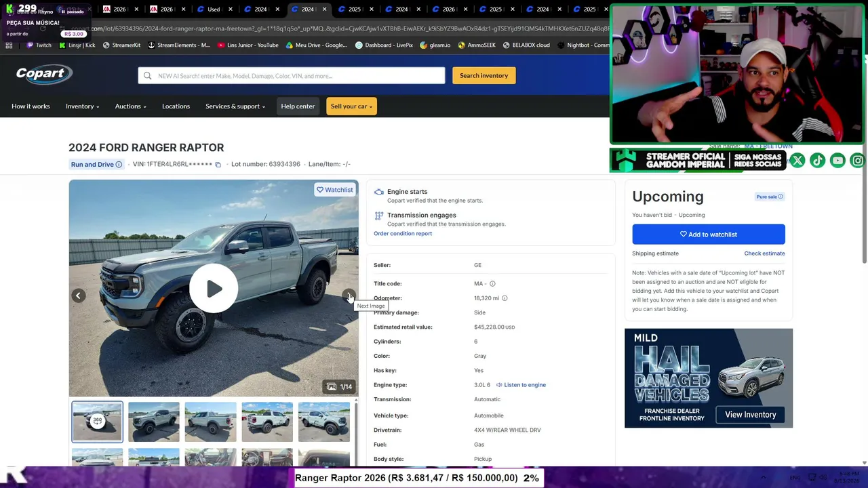Image resolution: width=868 pixels, height=488 pixels.
Task: Click the Title code info icon
Action: [x=492, y=284]
